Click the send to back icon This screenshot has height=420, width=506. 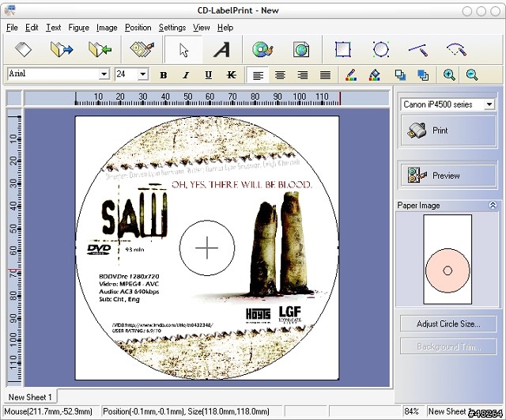click(423, 75)
